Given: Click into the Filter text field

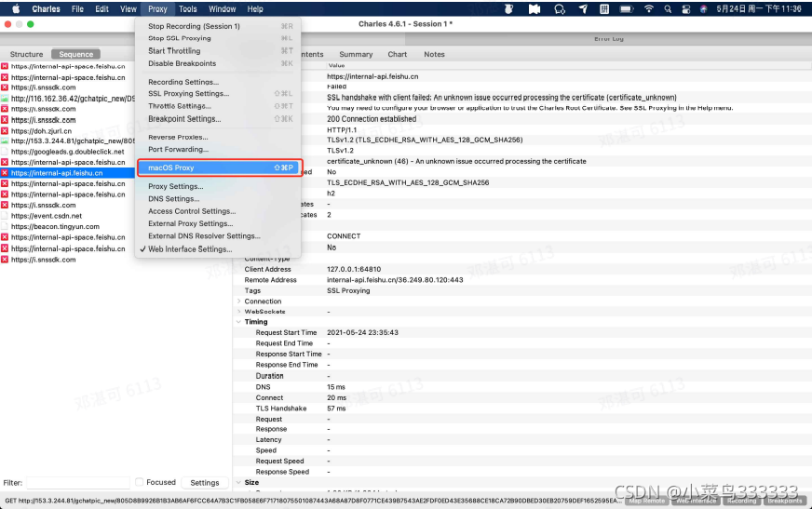Looking at the screenshot, I should pos(77,483).
